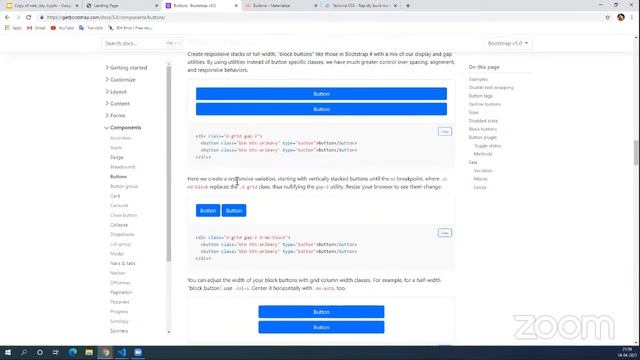This screenshot has height=360, width=640.
Task: Jump to Disabled state in On this page
Action: coord(483,121)
